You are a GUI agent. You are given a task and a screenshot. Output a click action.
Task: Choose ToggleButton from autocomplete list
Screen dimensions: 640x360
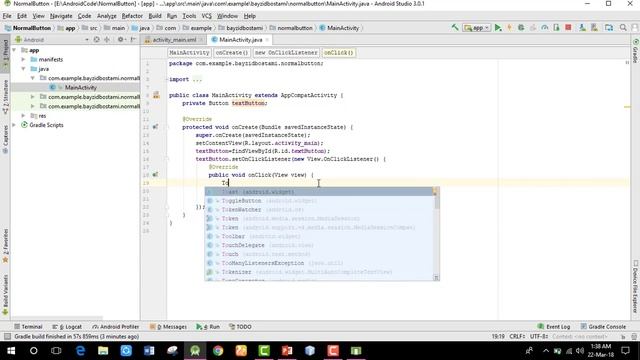320,200
